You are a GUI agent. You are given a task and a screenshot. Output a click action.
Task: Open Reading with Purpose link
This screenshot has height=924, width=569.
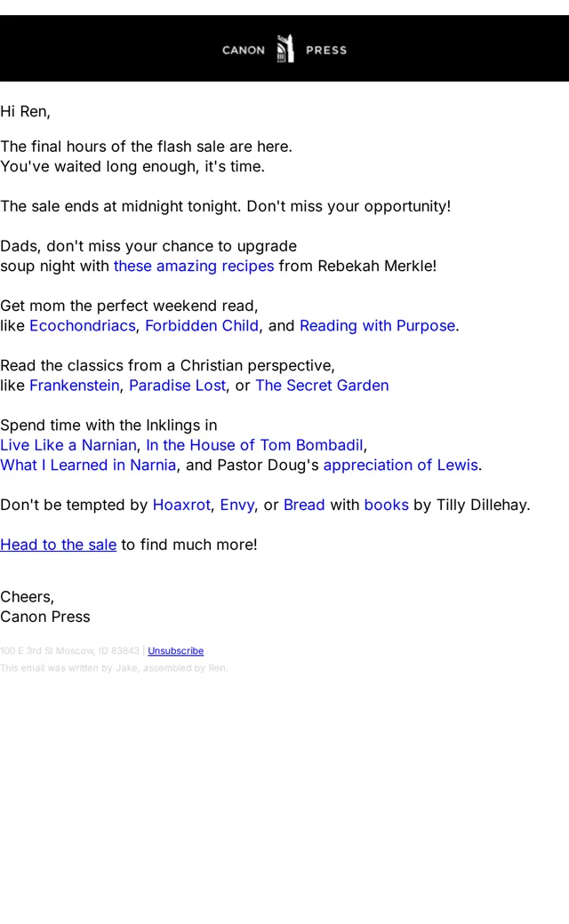pyautogui.click(x=377, y=325)
